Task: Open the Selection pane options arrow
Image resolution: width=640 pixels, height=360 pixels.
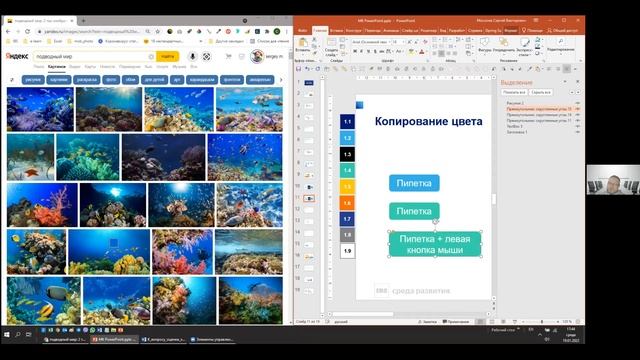Action: pos(566,82)
